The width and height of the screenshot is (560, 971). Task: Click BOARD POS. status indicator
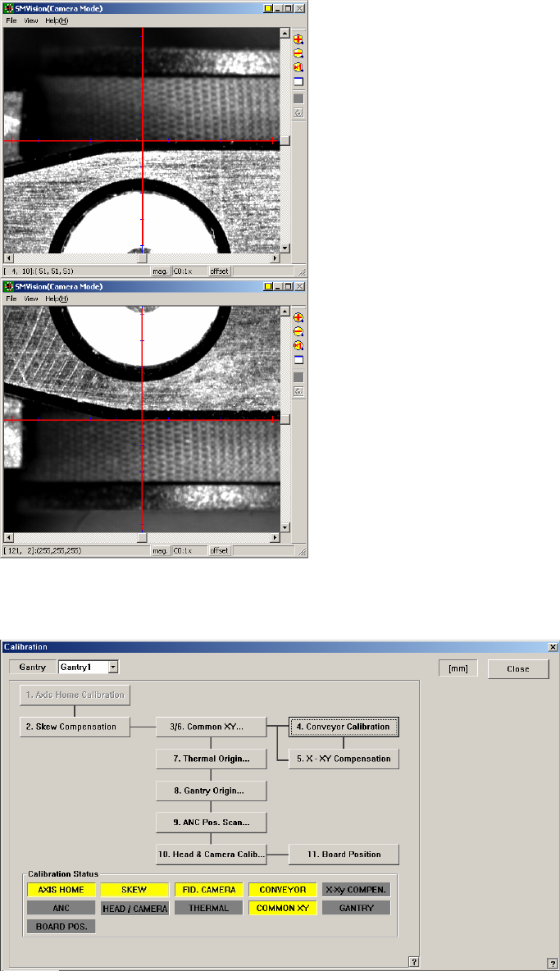click(x=61, y=927)
